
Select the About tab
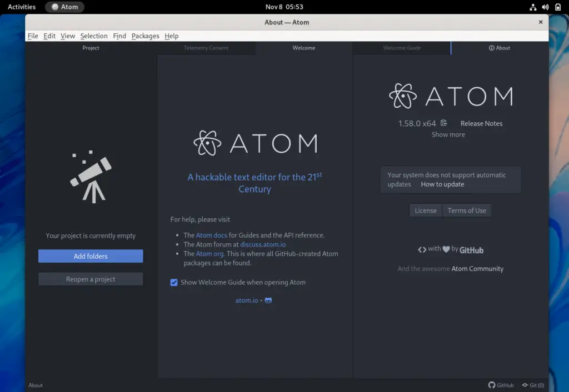500,48
